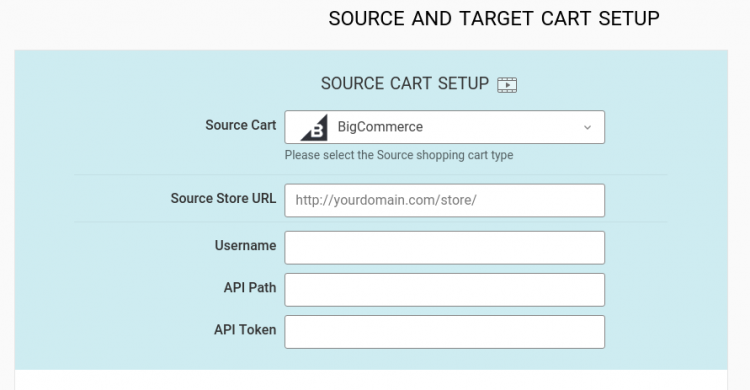The image size is (750, 390).
Task: Click the API Token label
Action: click(x=245, y=330)
